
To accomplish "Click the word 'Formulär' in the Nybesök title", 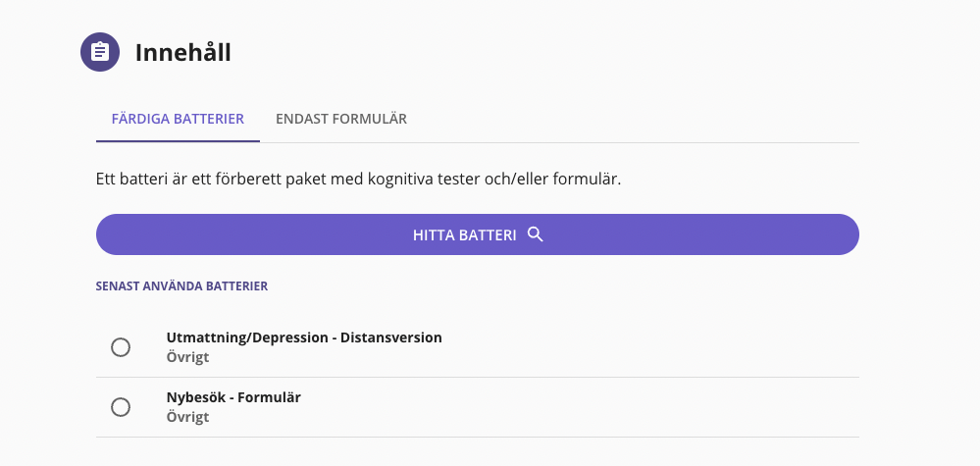I will (x=269, y=397).
